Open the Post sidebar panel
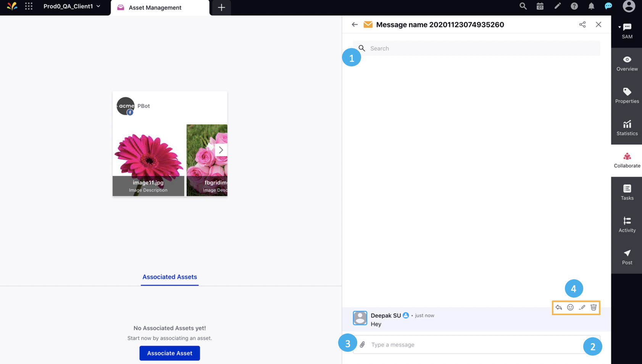 627,257
